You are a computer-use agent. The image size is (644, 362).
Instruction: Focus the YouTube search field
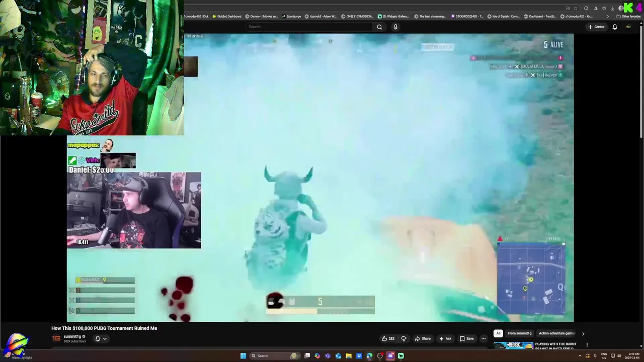pos(309,27)
